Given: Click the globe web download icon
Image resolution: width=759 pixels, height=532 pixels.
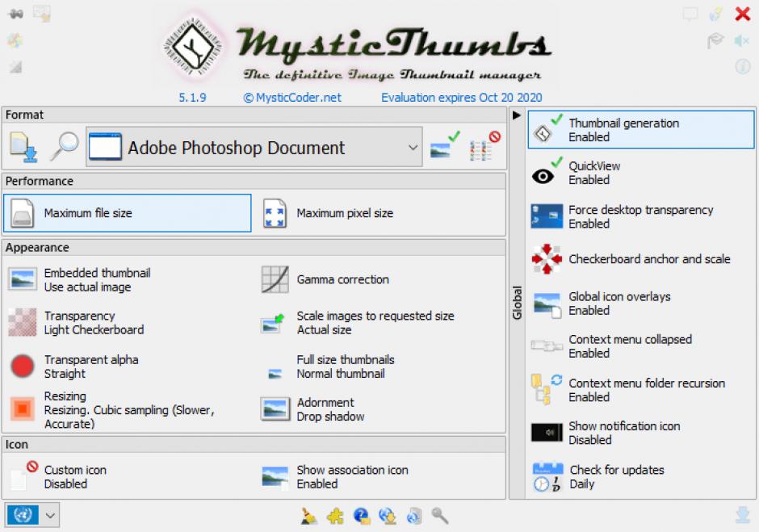Looking at the screenshot, I should [388, 516].
